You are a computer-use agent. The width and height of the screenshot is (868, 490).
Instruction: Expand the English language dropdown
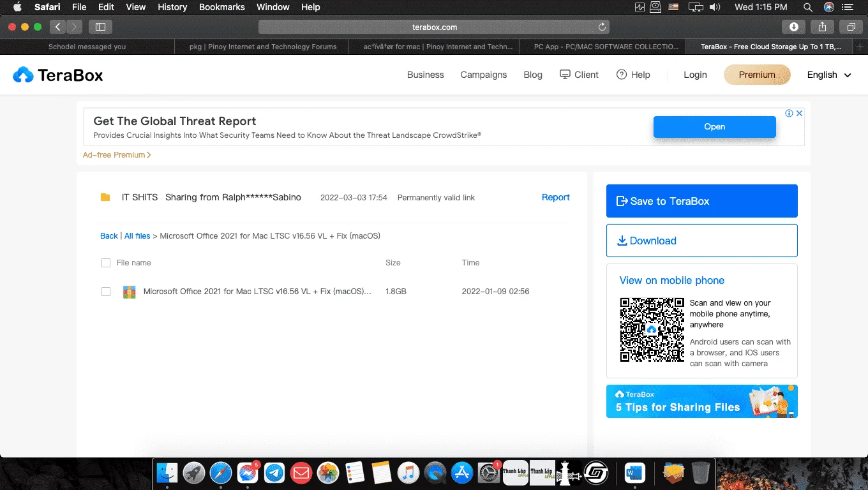(829, 75)
